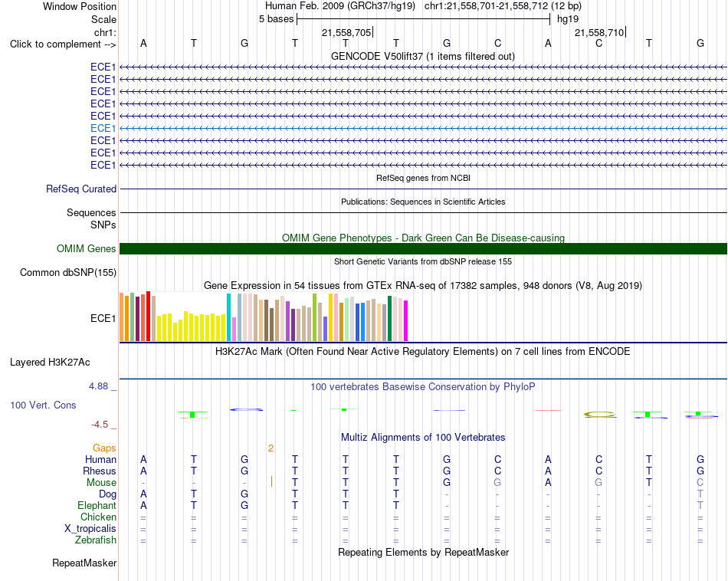Click the RepeatMasker track label
This screenshot has height=581, width=728.
84,563
